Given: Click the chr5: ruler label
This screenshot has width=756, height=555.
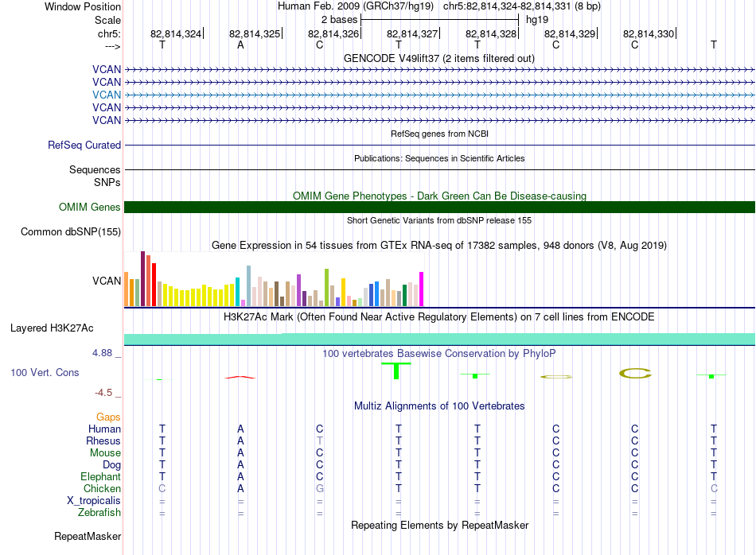Looking at the screenshot, I should coord(110,33).
